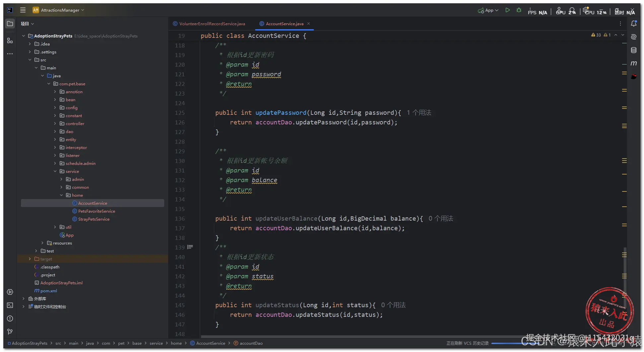Close the AccountService.java tab
Screen dimensions: 644x352
pyautogui.click(x=309, y=24)
